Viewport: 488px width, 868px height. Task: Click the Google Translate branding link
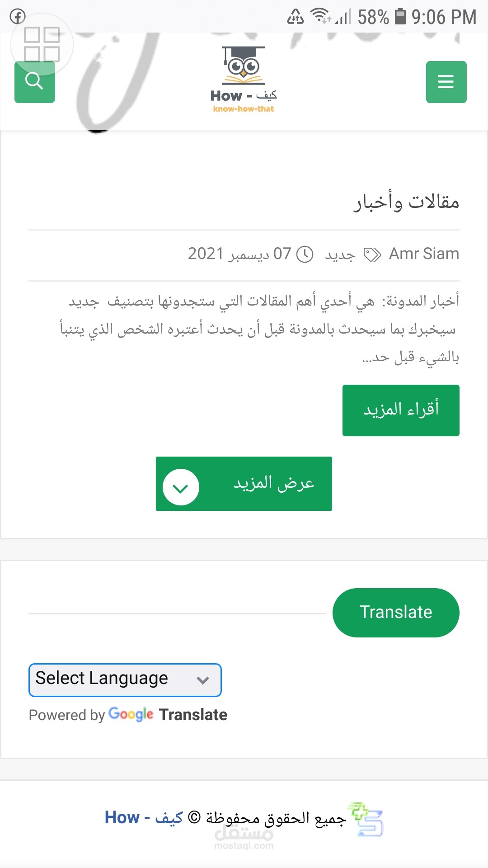pos(168,715)
